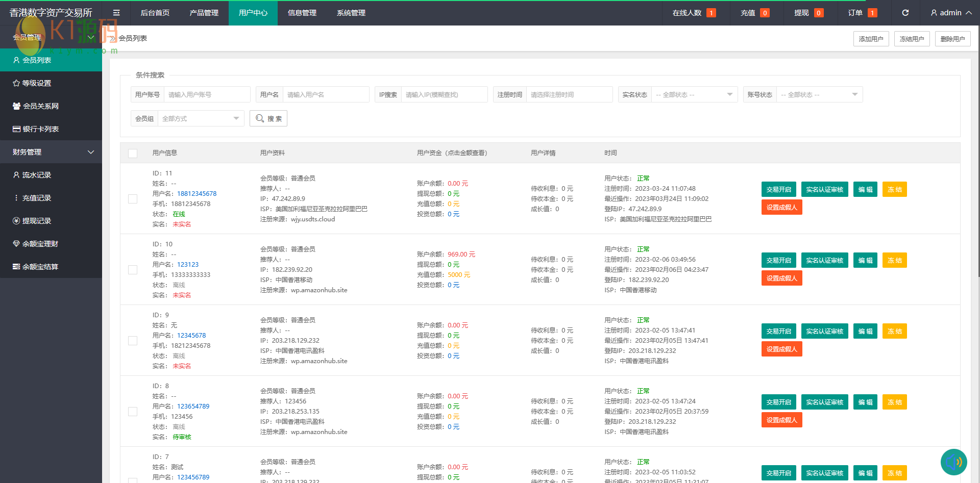Open the 系统管理 top menu

tap(351, 13)
